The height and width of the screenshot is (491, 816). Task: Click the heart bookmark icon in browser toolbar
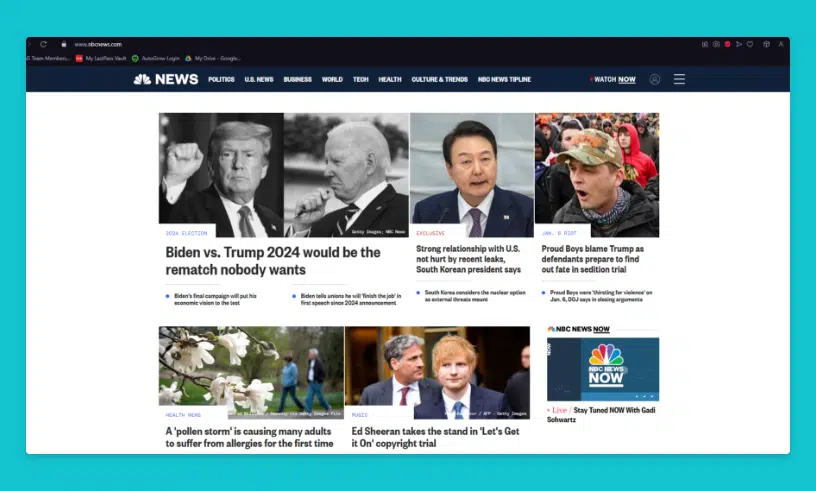pos(751,44)
